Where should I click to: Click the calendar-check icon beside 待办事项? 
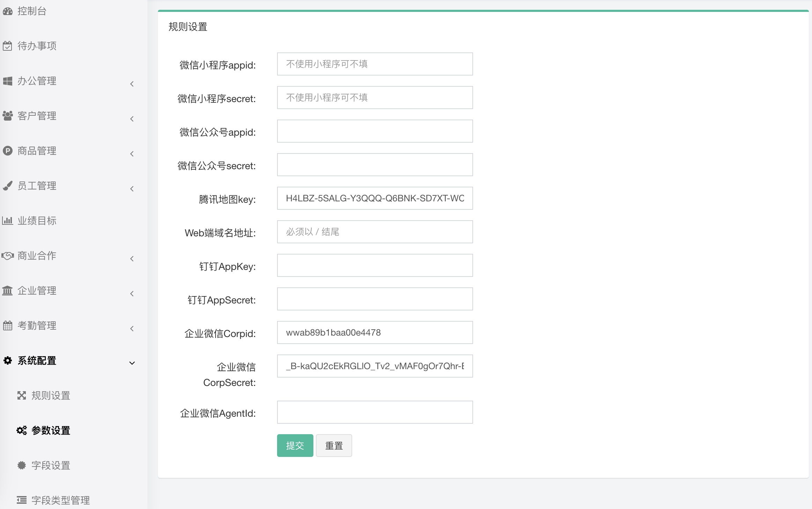(7, 46)
